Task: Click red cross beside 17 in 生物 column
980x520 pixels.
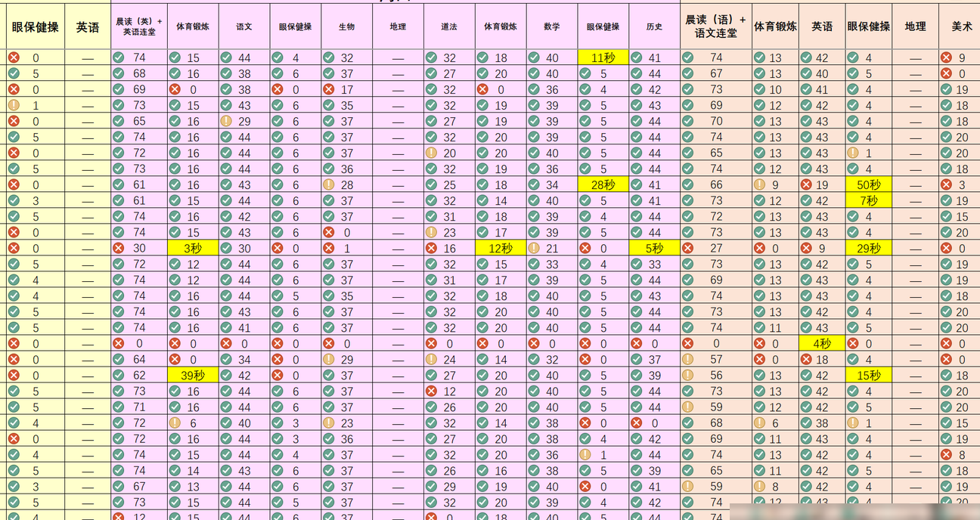Action: point(328,89)
